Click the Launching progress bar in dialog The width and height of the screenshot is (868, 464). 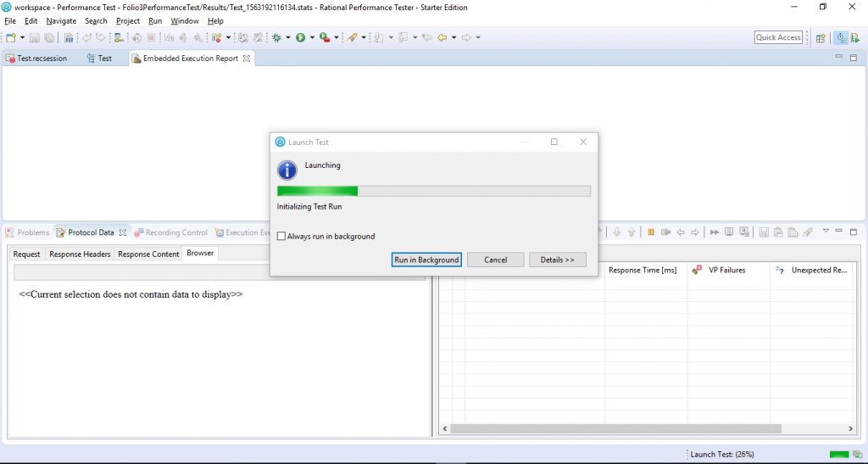tap(433, 191)
